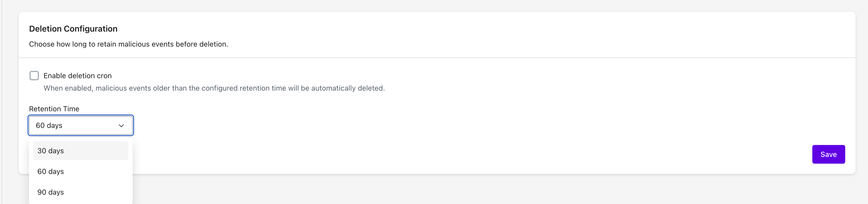Click the "Retention Time" field label

[x=54, y=109]
